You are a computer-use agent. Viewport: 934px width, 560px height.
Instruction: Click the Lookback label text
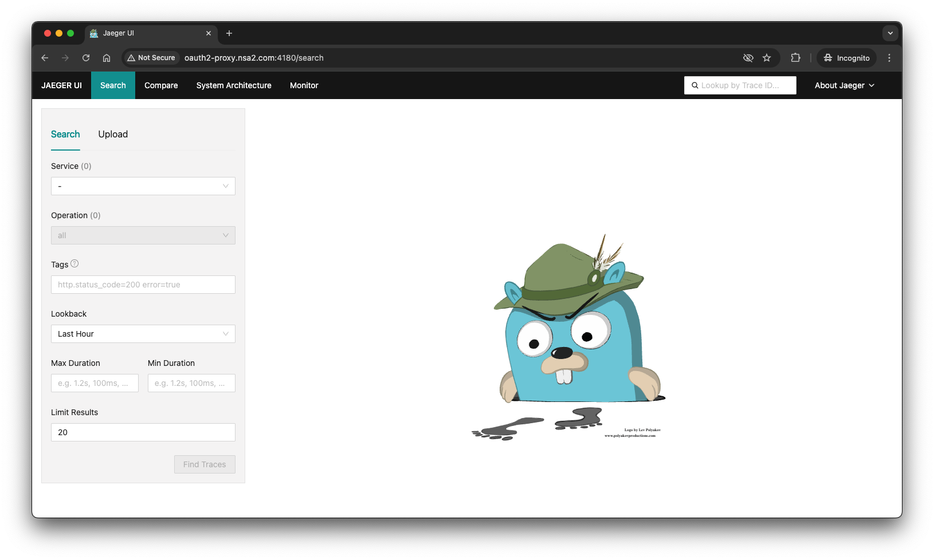pyautogui.click(x=69, y=314)
